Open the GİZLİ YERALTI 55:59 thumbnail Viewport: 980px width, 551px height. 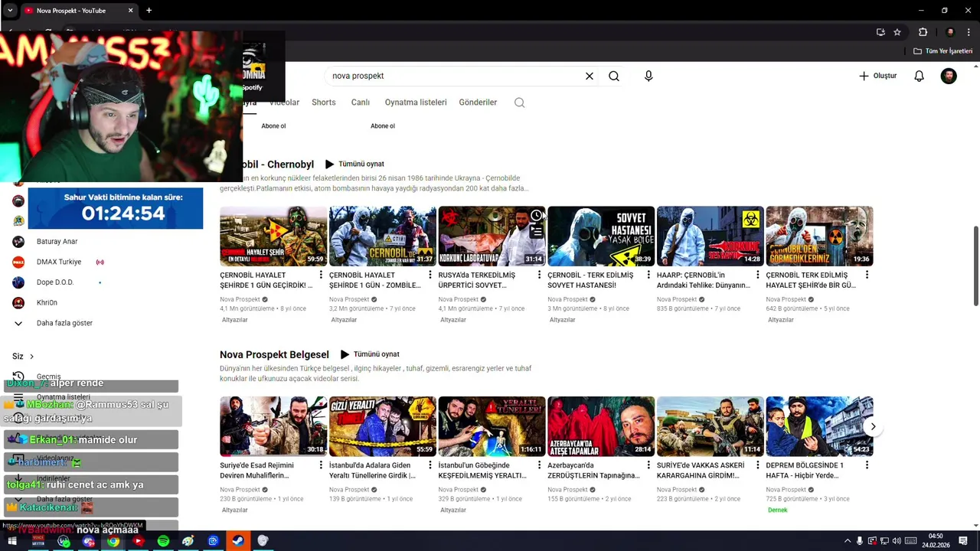(383, 426)
